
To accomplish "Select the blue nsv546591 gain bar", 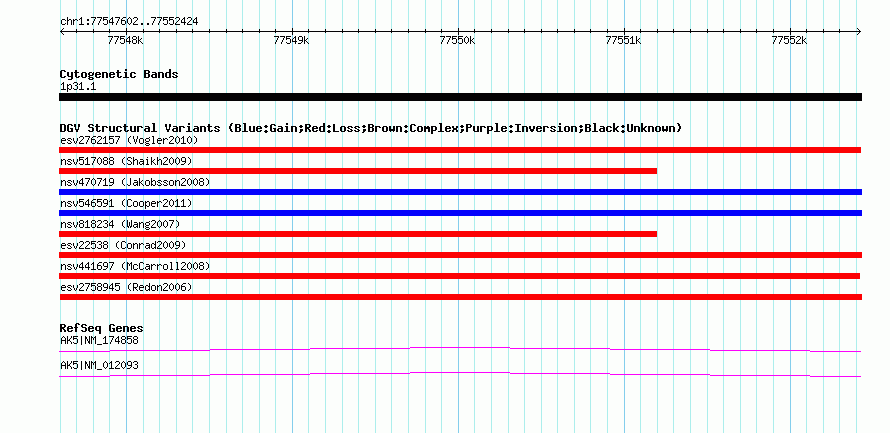I will [460, 213].
